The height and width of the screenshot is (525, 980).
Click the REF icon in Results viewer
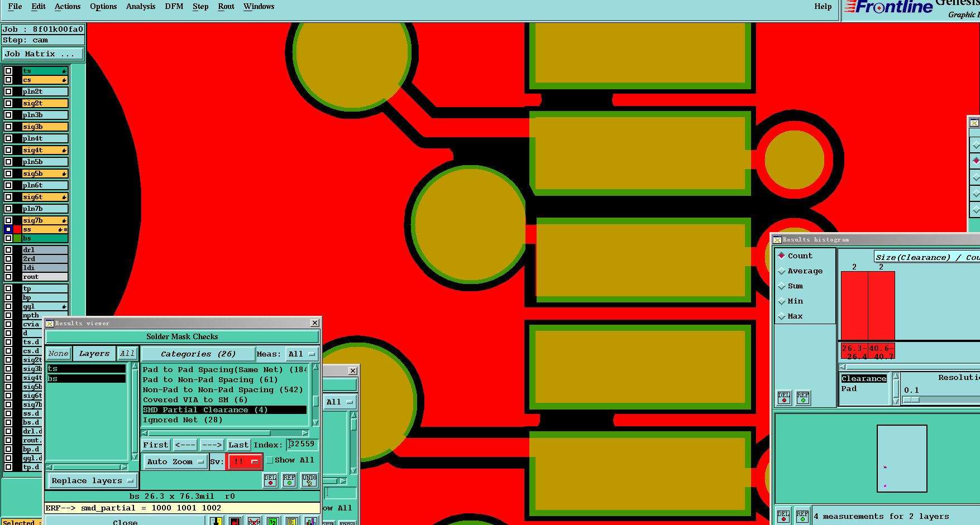coord(289,480)
